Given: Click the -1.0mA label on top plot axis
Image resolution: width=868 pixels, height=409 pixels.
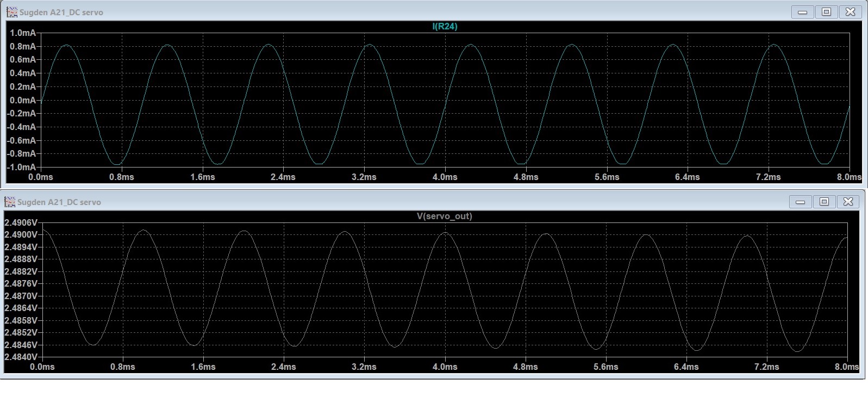Looking at the screenshot, I should pyautogui.click(x=21, y=167).
